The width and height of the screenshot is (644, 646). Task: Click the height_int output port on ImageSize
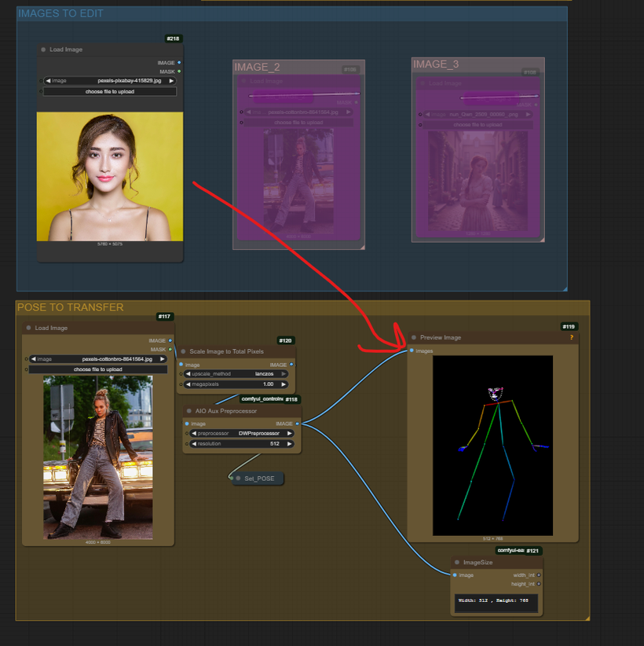click(x=539, y=584)
